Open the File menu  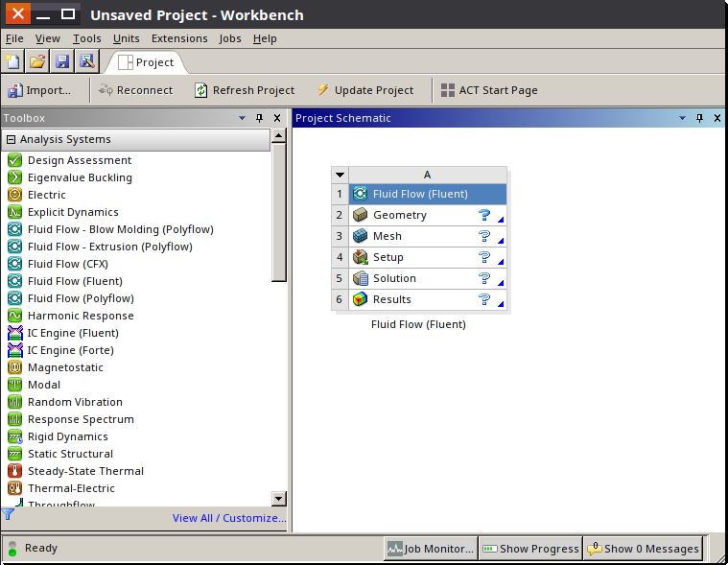point(14,38)
